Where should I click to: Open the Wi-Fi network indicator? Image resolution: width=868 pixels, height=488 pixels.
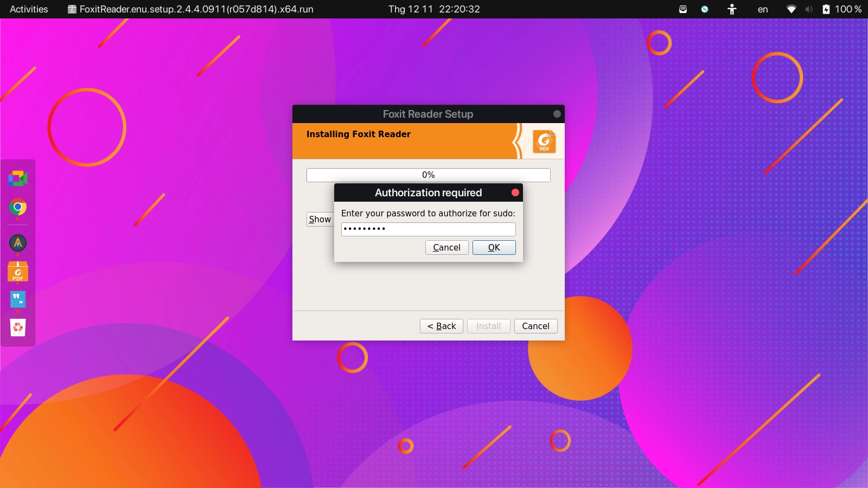click(x=792, y=9)
